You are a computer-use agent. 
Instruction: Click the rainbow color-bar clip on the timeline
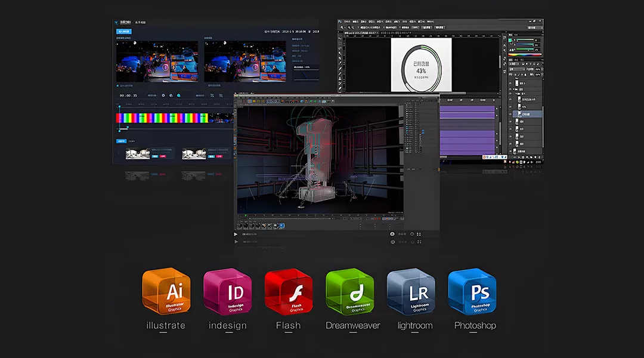[162, 118]
